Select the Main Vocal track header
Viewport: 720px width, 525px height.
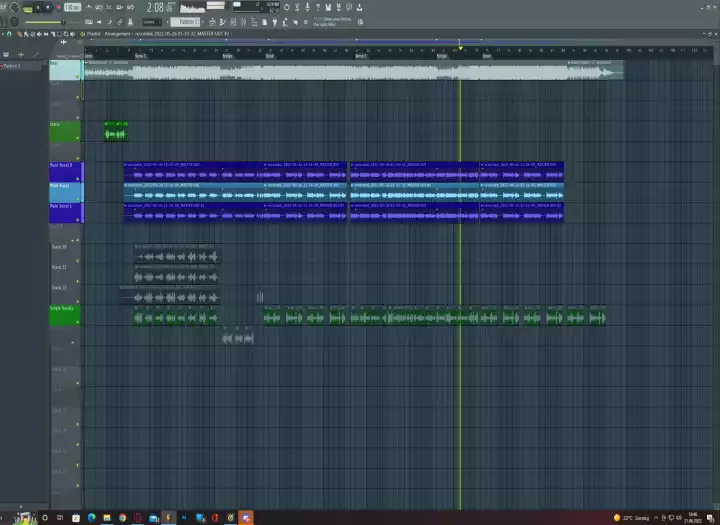pos(65,192)
